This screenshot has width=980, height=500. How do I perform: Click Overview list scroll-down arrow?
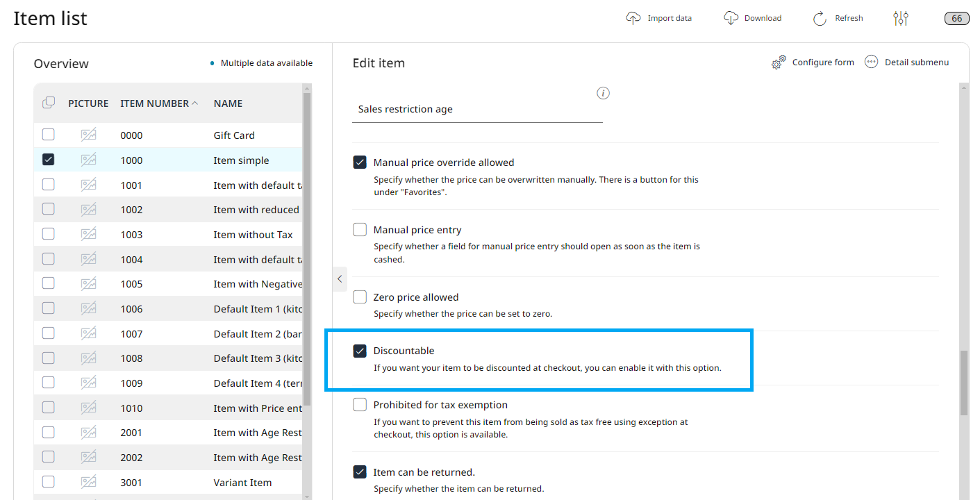click(x=307, y=496)
